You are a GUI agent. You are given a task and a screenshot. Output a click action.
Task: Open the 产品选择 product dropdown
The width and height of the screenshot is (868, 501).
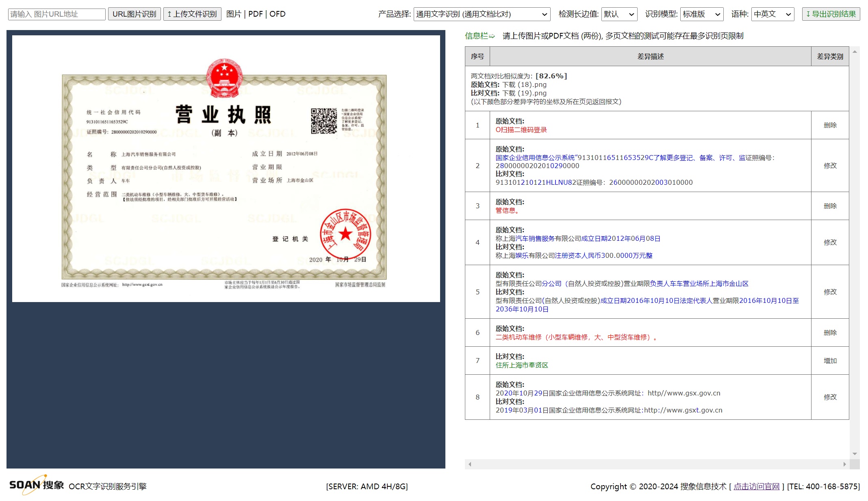point(482,14)
